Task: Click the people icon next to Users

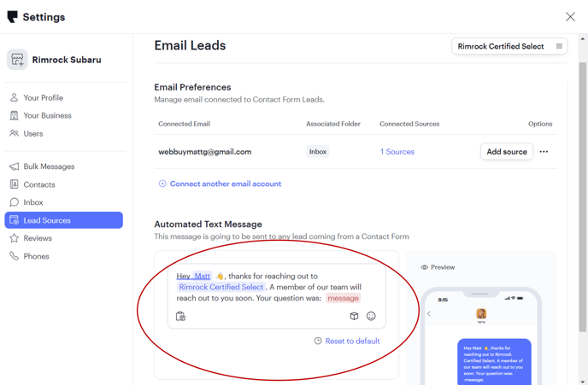Action: click(14, 133)
